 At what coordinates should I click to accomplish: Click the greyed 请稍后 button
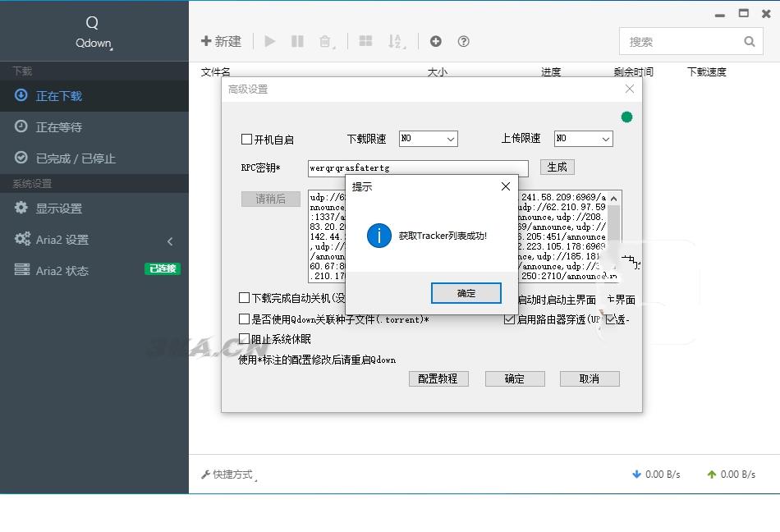pos(271,199)
